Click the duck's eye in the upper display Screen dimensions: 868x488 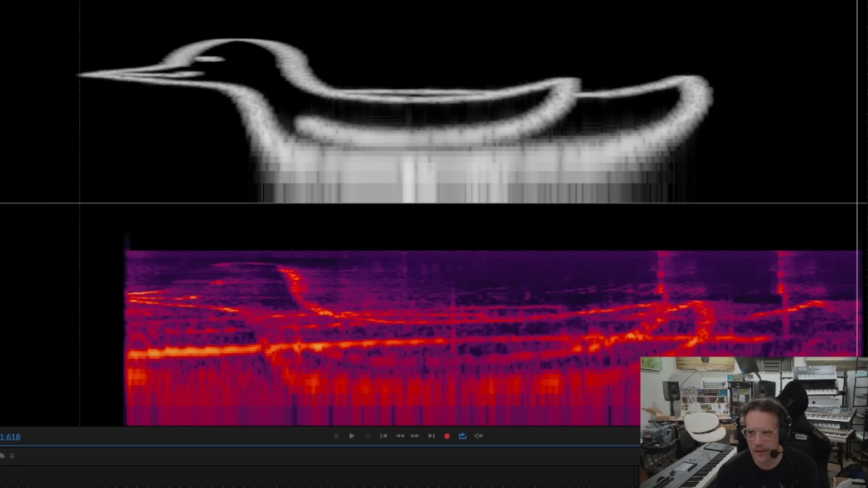[210, 59]
